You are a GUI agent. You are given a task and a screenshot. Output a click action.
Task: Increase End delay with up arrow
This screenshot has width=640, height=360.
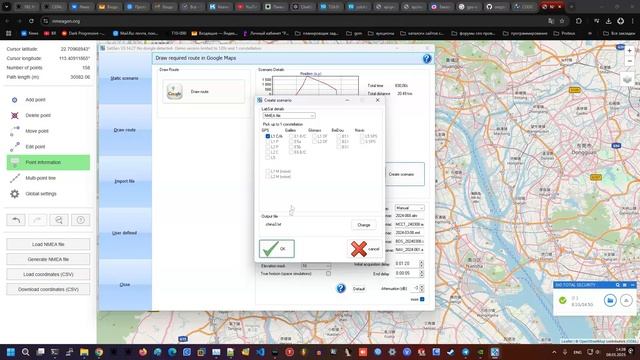(422, 271)
